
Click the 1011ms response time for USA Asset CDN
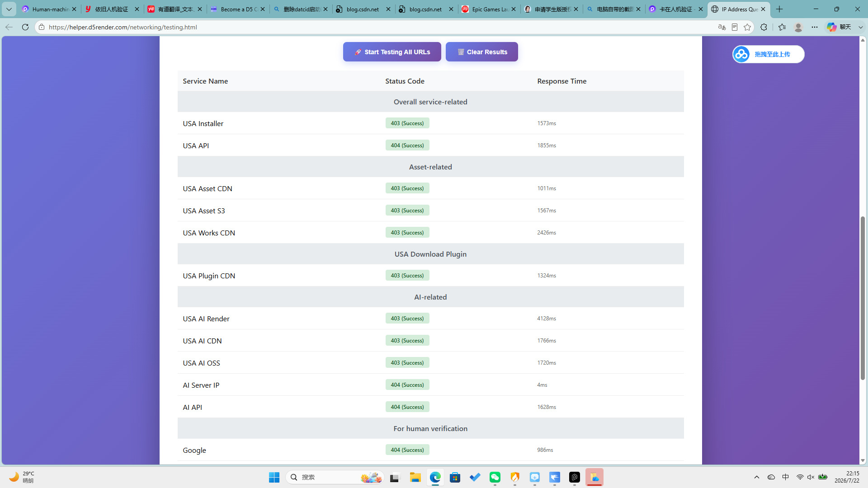point(547,188)
